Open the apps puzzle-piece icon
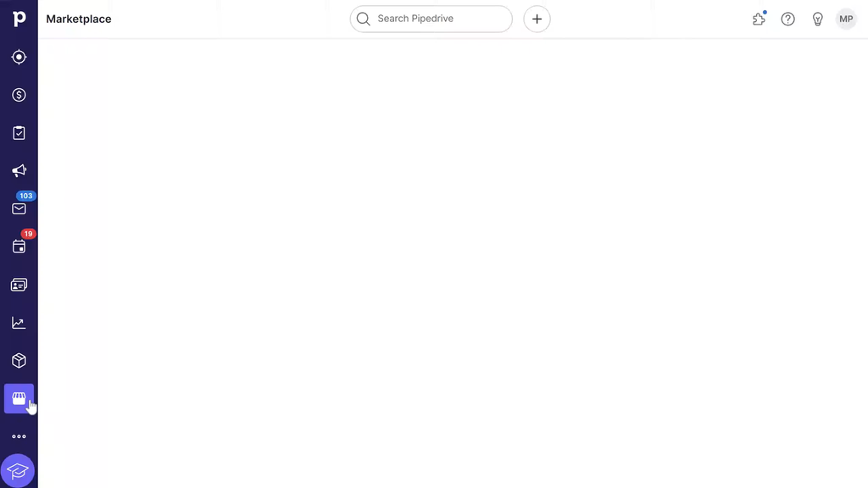 pyautogui.click(x=759, y=19)
